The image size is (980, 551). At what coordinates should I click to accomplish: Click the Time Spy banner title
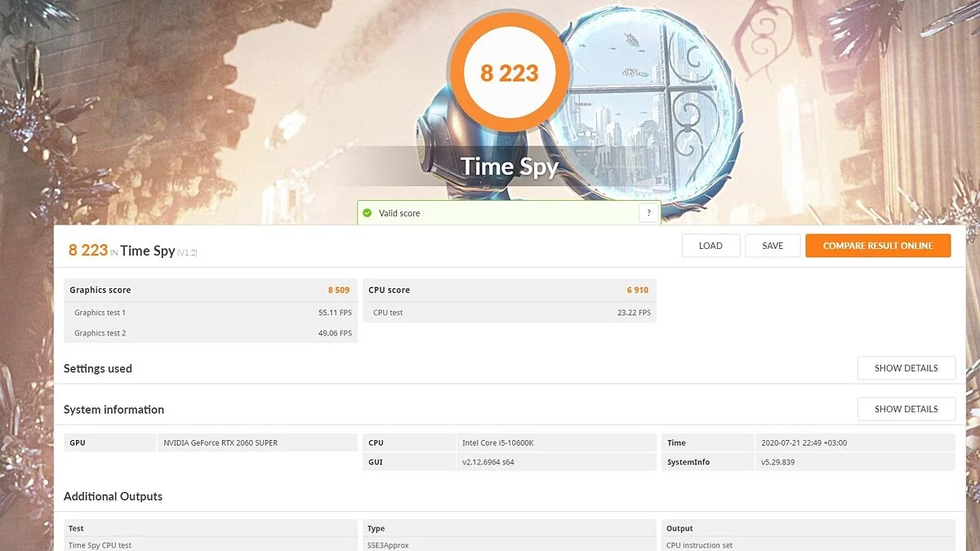point(510,167)
